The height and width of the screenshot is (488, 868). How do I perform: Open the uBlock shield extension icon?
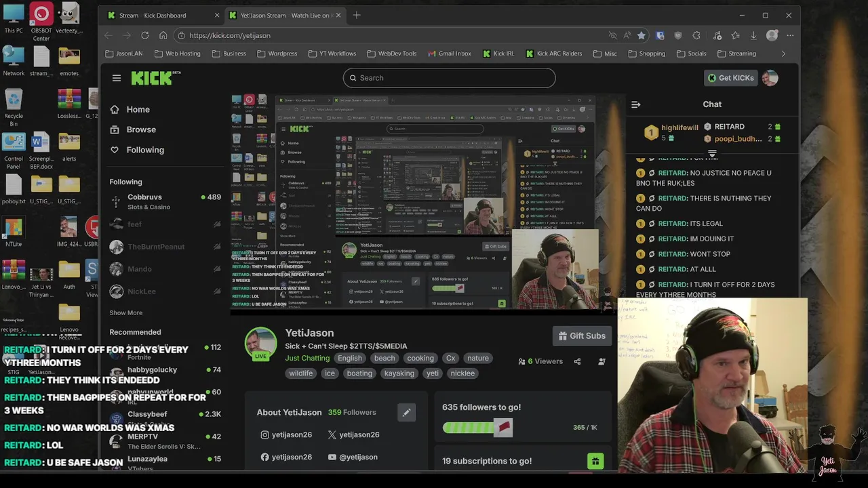coord(678,35)
